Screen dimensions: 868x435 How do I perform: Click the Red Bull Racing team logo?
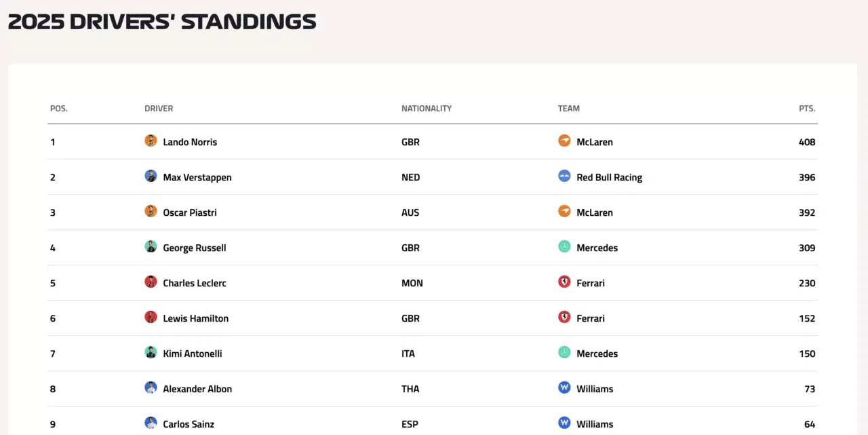(x=564, y=176)
